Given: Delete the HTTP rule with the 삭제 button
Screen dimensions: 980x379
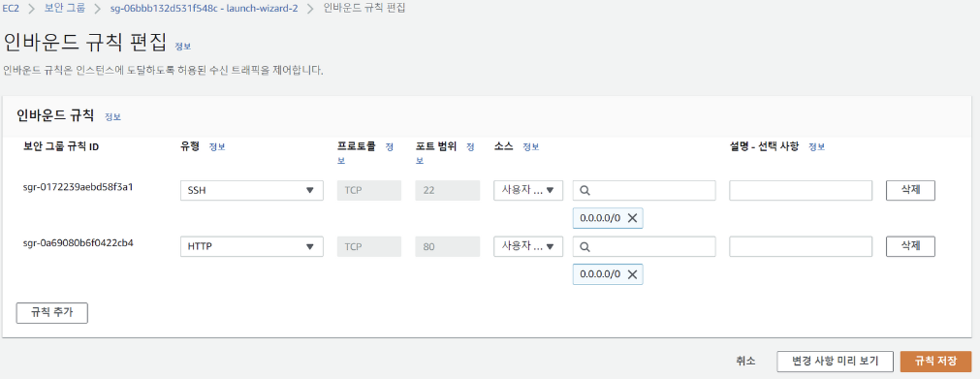Looking at the screenshot, I should pyautogui.click(x=910, y=246).
